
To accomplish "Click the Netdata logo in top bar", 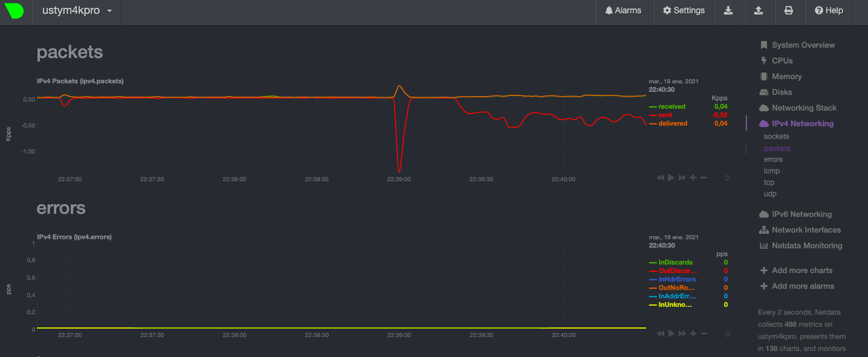I will click(x=14, y=11).
